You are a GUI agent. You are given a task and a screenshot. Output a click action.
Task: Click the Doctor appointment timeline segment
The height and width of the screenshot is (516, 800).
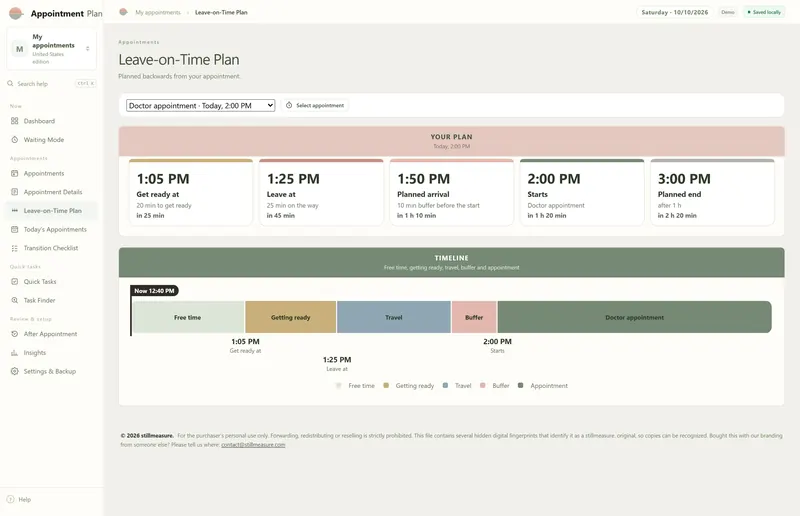point(635,317)
